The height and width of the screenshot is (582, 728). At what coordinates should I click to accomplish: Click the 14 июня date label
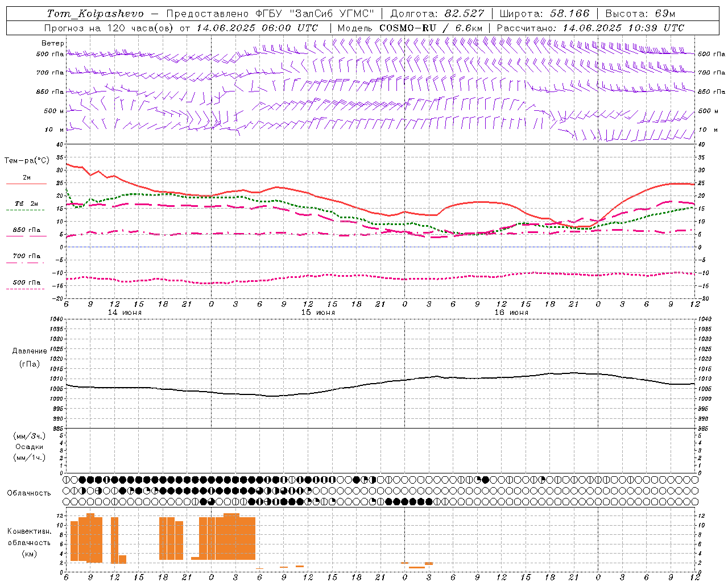(125, 313)
